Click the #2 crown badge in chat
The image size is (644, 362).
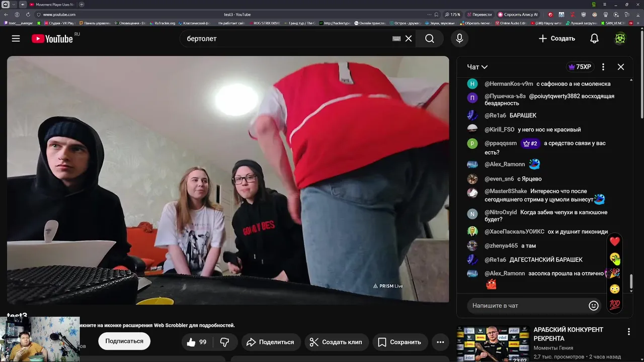coord(530,143)
